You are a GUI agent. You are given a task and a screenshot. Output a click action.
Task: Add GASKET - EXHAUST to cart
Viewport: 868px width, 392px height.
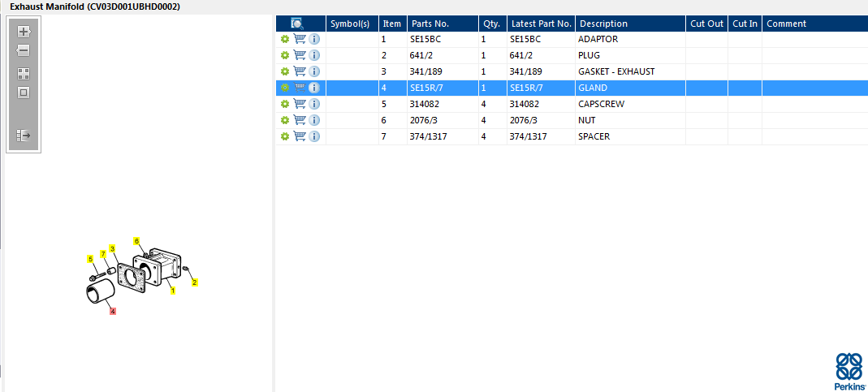300,71
